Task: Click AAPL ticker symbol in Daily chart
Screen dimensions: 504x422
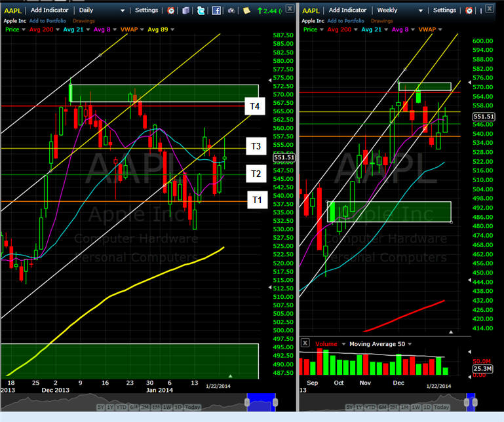Action: coord(13,10)
